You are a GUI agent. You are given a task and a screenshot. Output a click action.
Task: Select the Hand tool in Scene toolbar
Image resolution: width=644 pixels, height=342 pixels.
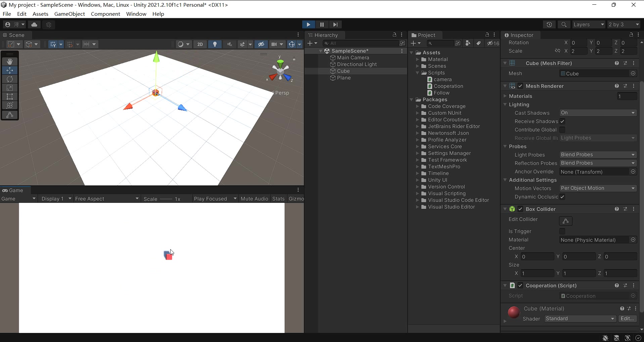pos(10,61)
